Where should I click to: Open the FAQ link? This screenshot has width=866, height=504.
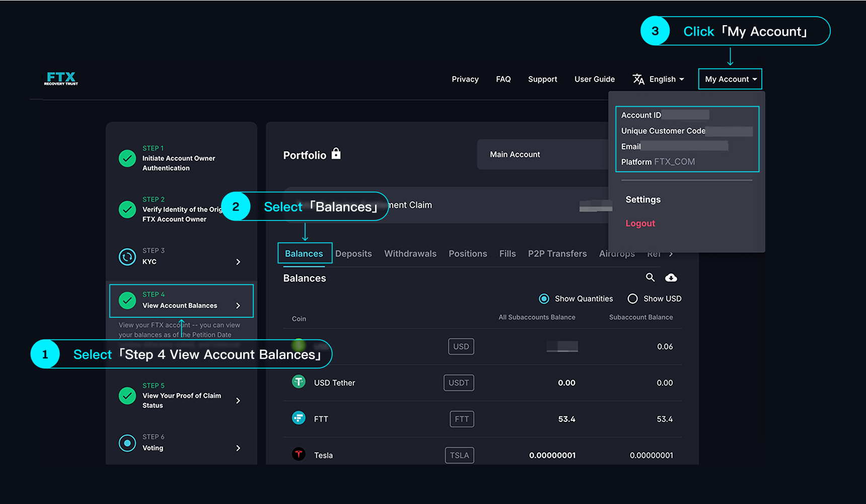pos(503,79)
